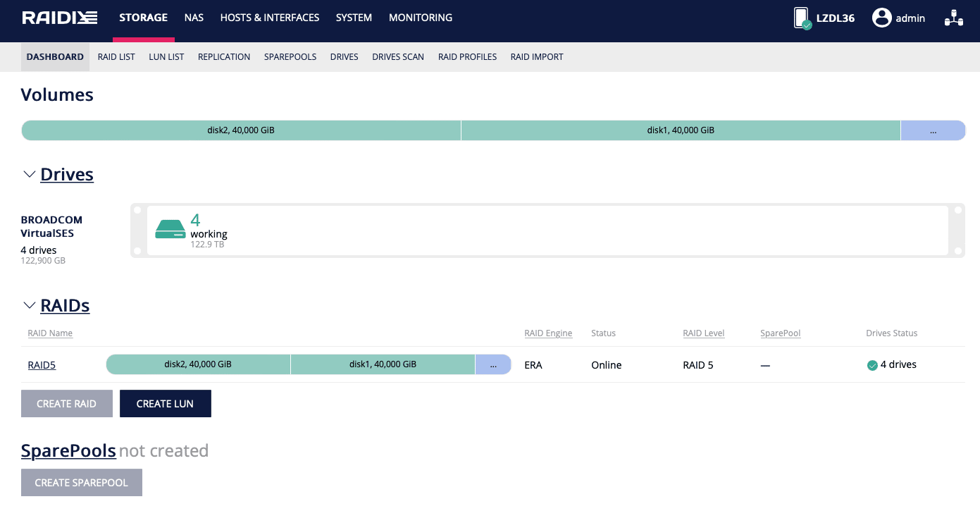Sort by RAID Level column header
The height and width of the screenshot is (511, 980).
pyautogui.click(x=704, y=333)
